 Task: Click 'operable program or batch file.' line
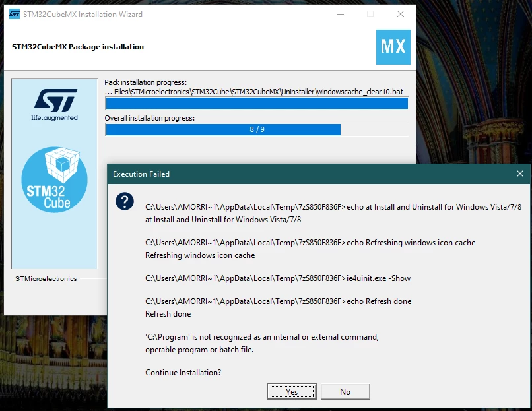pyautogui.click(x=199, y=350)
